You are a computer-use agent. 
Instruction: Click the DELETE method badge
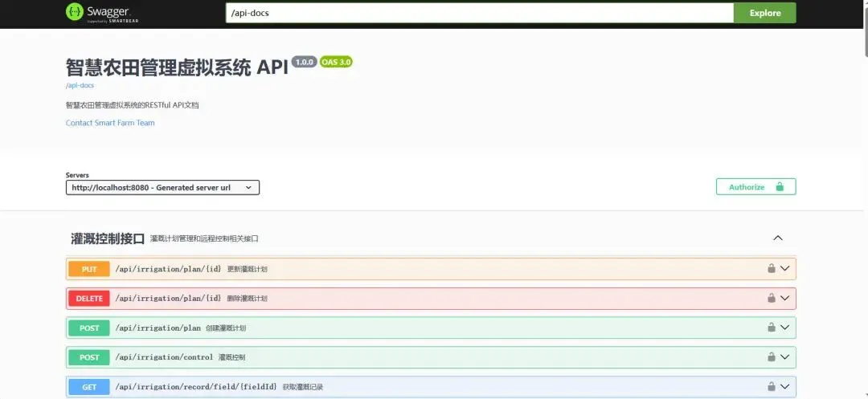89,299
